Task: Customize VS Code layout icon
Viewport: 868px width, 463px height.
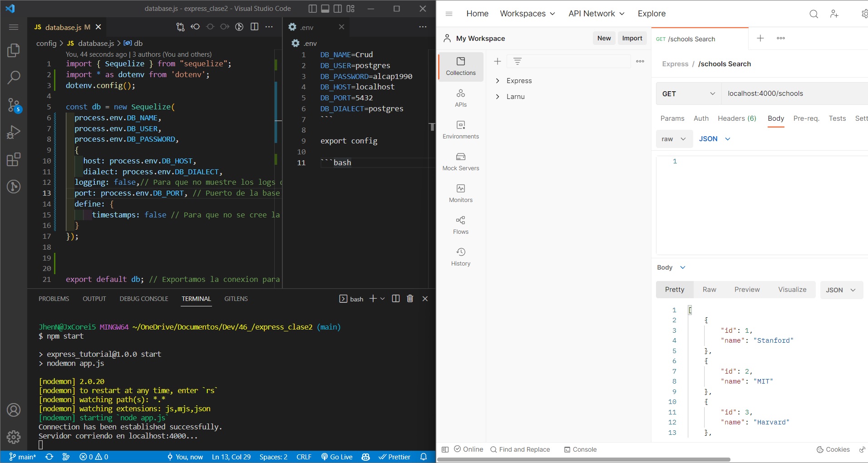Action: 350,9
